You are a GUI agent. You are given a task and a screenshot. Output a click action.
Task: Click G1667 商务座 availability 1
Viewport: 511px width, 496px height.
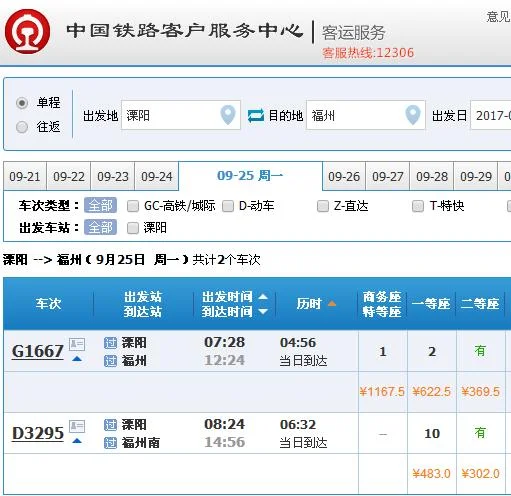point(383,351)
